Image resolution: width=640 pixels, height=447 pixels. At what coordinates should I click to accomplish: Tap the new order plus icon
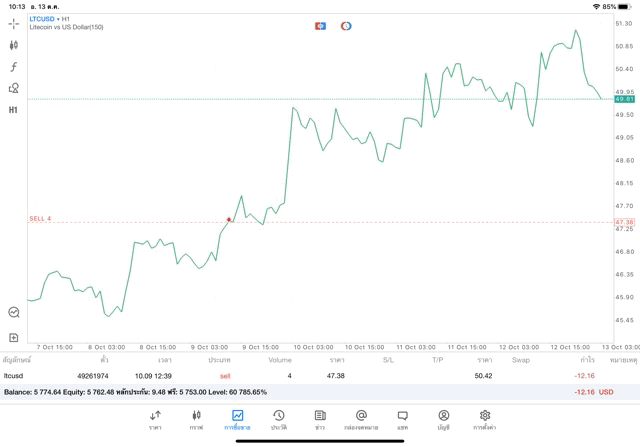pos(14,338)
